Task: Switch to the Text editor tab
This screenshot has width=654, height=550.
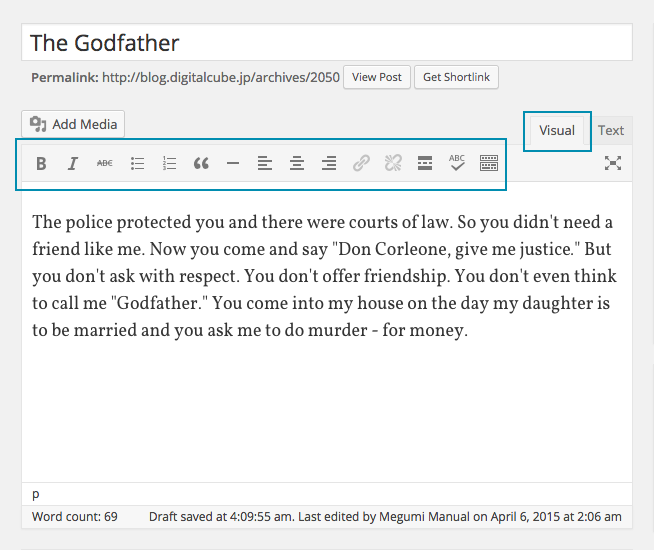Action: point(611,131)
